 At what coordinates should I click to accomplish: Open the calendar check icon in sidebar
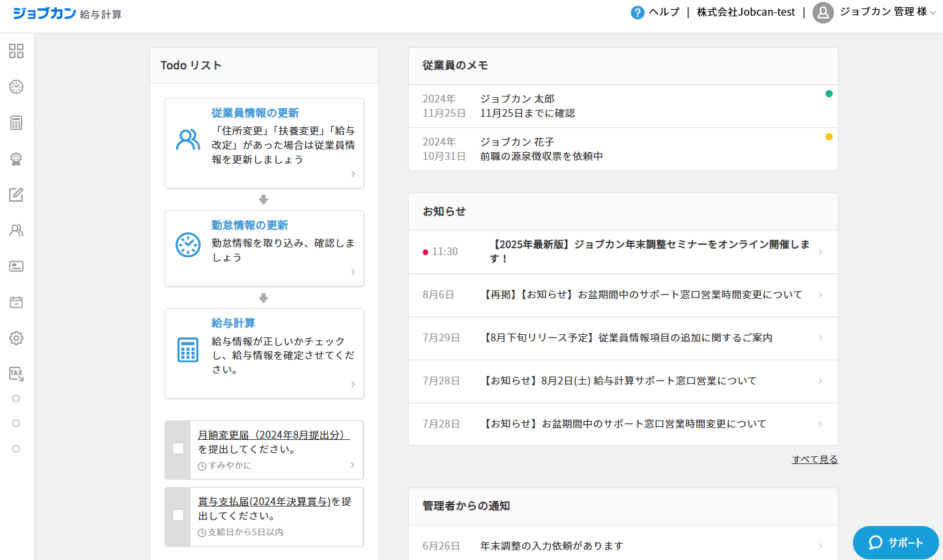16,302
